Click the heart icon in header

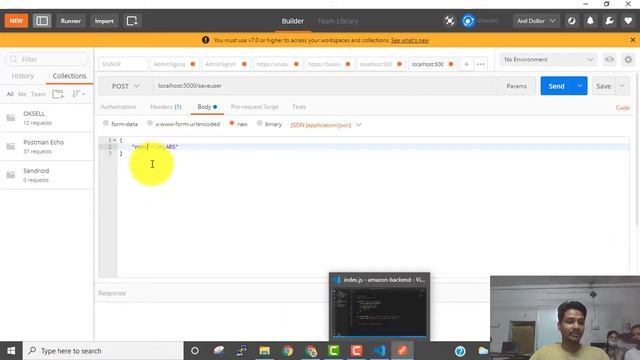(628, 21)
